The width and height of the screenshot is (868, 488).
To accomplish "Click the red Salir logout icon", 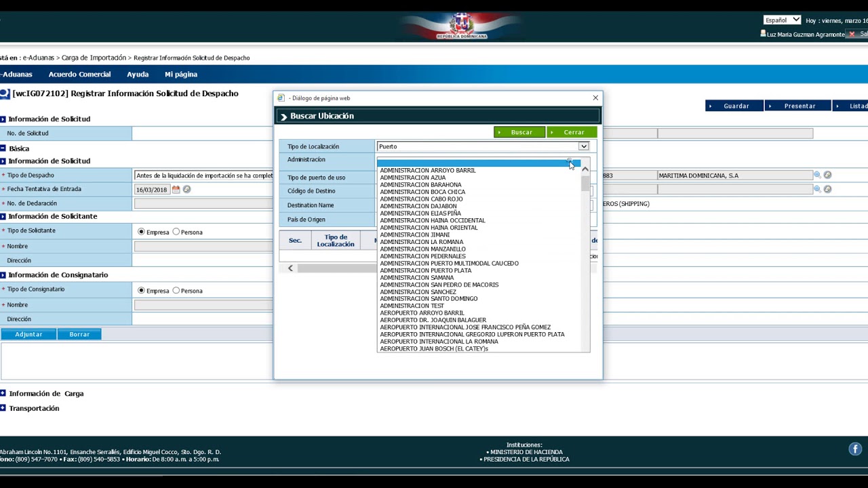I will point(852,34).
